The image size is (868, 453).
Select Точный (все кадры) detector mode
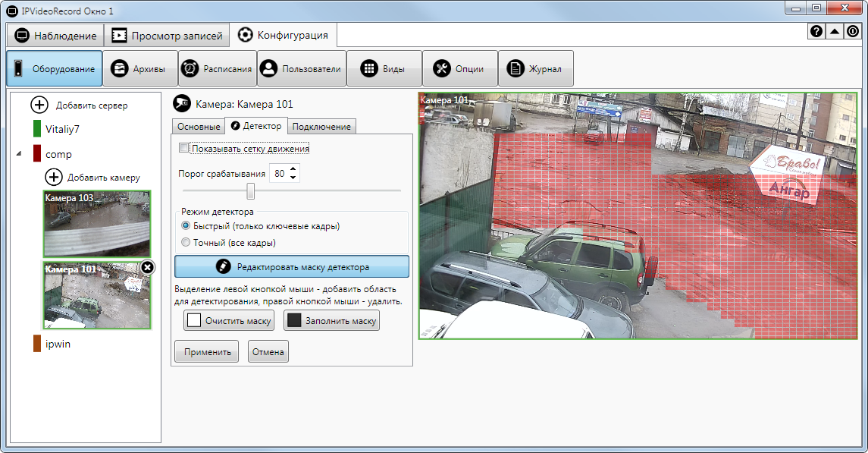tap(186, 243)
